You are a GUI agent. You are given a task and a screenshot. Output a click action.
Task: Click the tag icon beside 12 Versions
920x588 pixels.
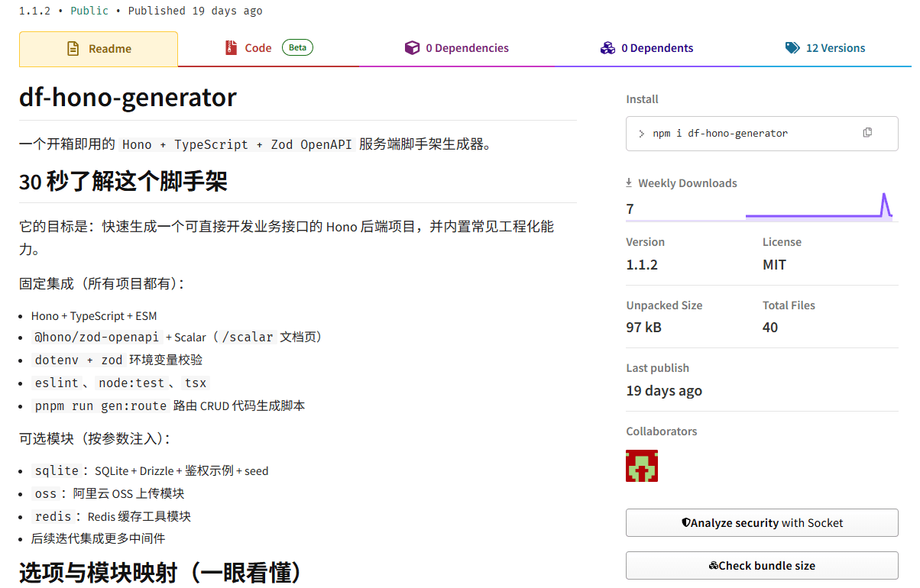click(792, 47)
